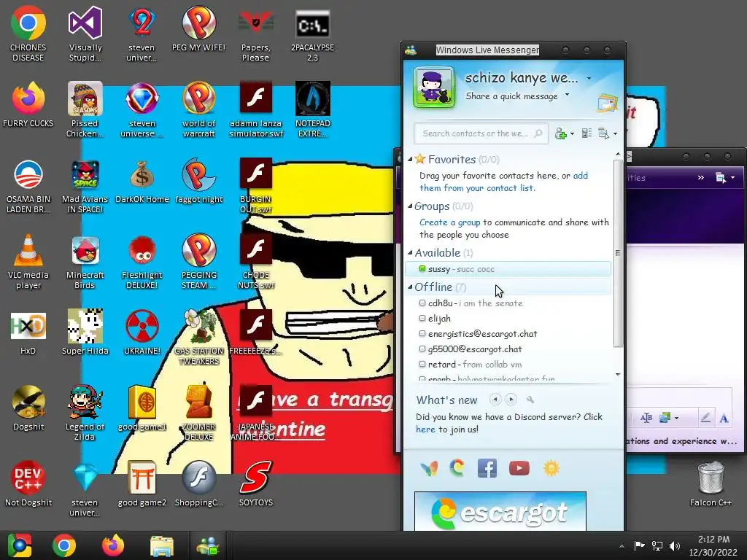Open the DarkOK Home money bag icon
Screen dimensions: 747x560
(x=142, y=181)
